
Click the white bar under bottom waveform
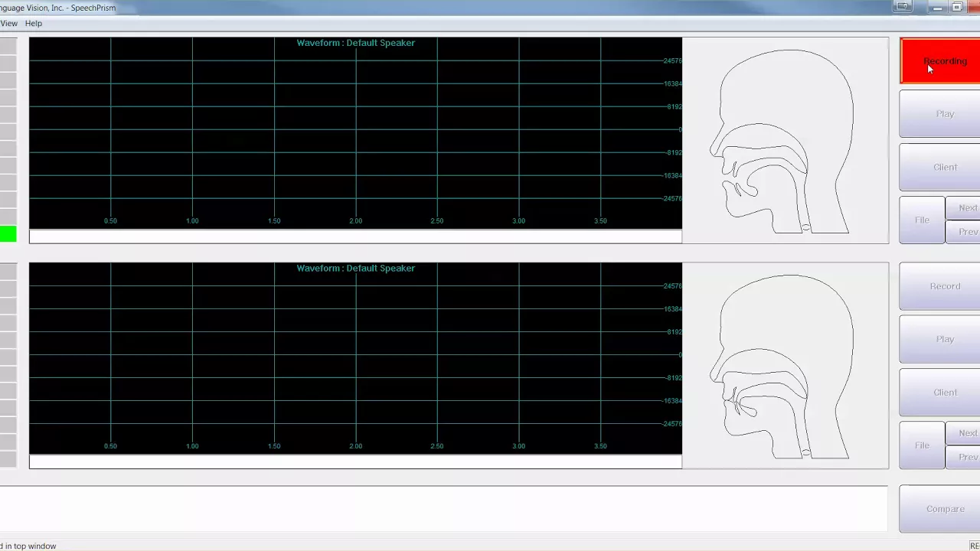(355, 461)
